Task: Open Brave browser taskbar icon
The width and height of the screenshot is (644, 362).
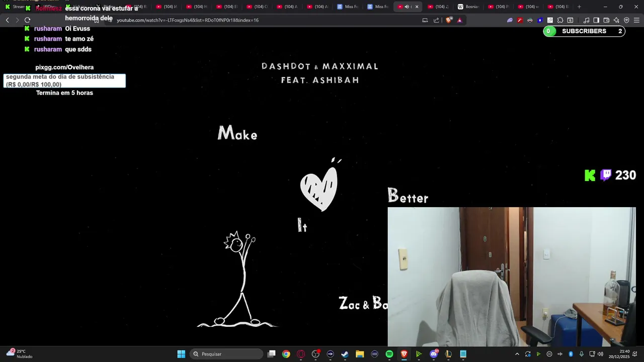Action: [404, 354]
